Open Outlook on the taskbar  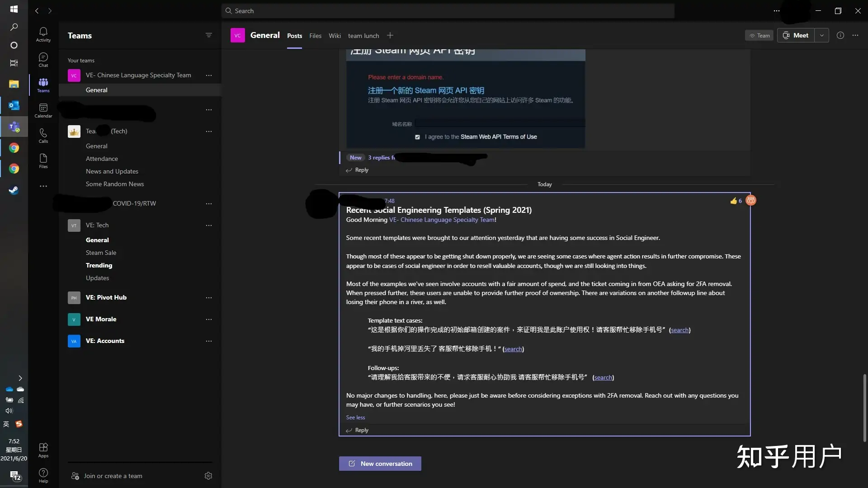click(14, 105)
